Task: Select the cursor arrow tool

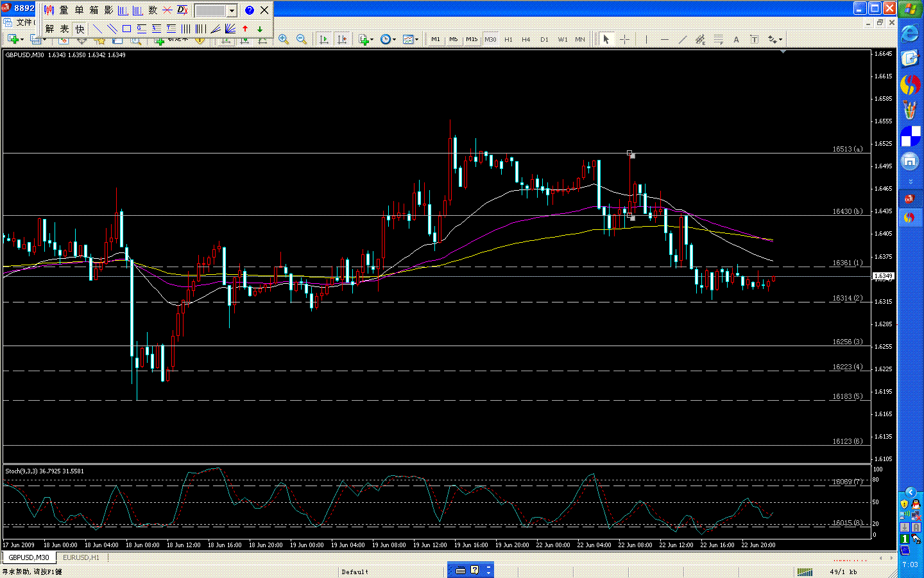Action: (x=606, y=40)
